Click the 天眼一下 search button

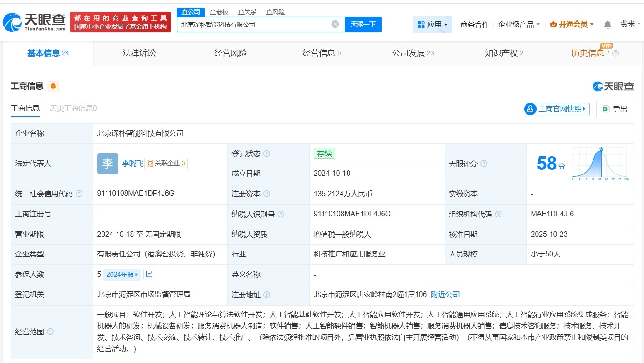pos(363,24)
